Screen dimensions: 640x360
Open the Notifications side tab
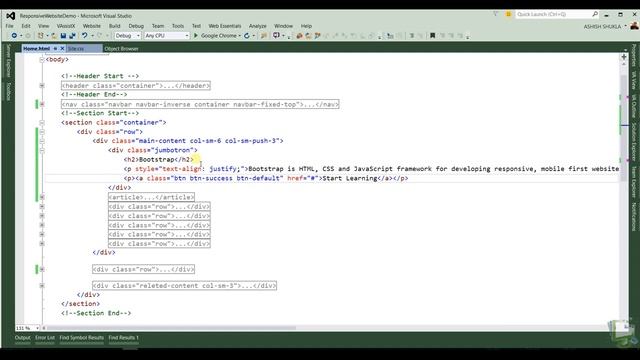click(x=633, y=217)
